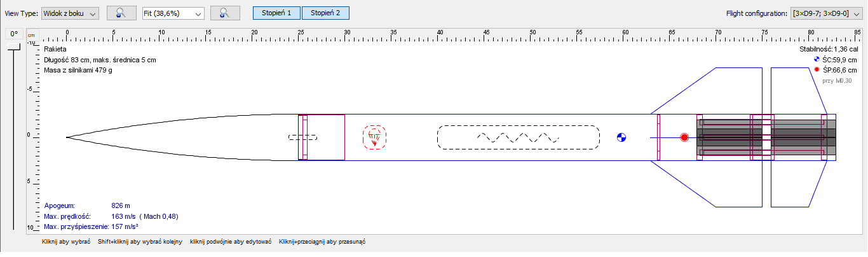The image size is (868, 257).
Task: Click the rotation angle slider handle
Action: click(13, 46)
